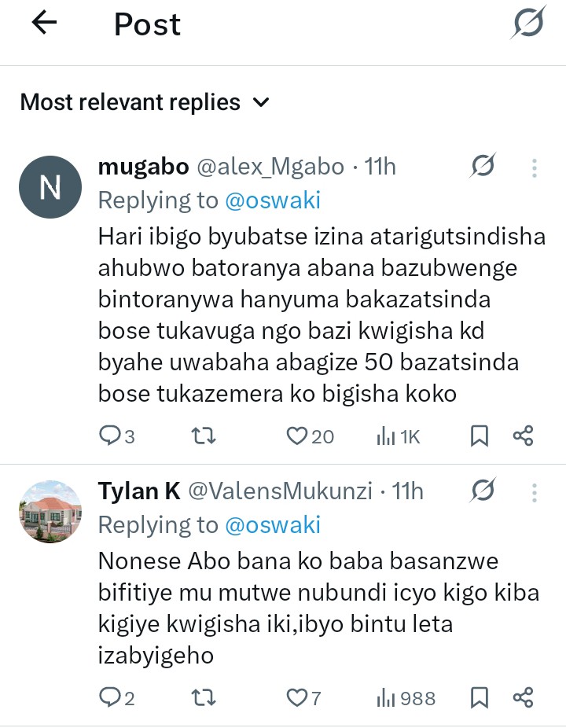Bookmark mugabo's reply
The image size is (566, 728).
(480, 436)
